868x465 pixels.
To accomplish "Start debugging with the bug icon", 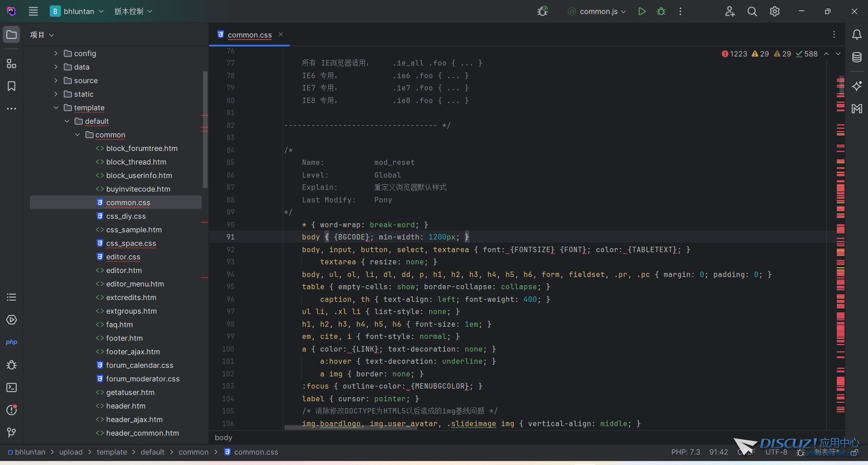I will tap(661, 11).
